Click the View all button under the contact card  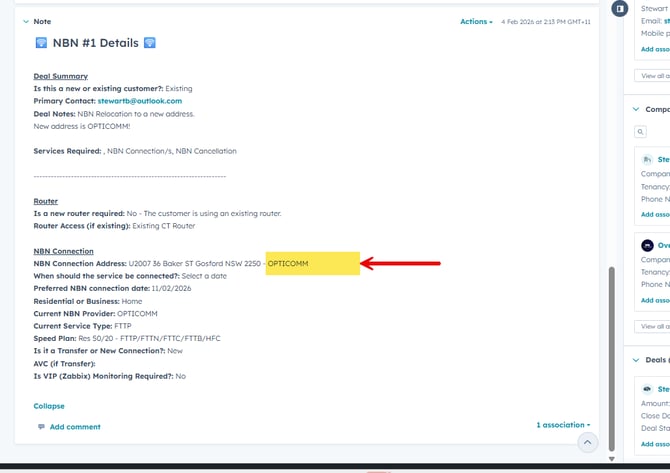[x=655, y=75]
